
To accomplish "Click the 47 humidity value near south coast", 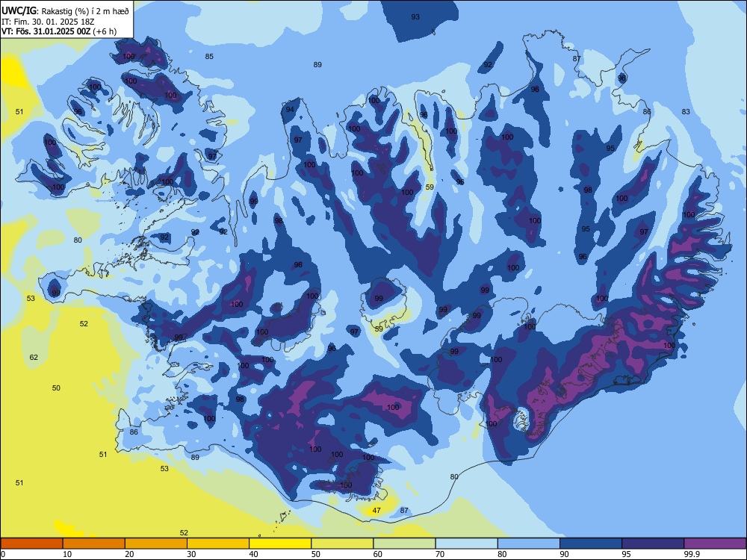I will click(376, 511).
